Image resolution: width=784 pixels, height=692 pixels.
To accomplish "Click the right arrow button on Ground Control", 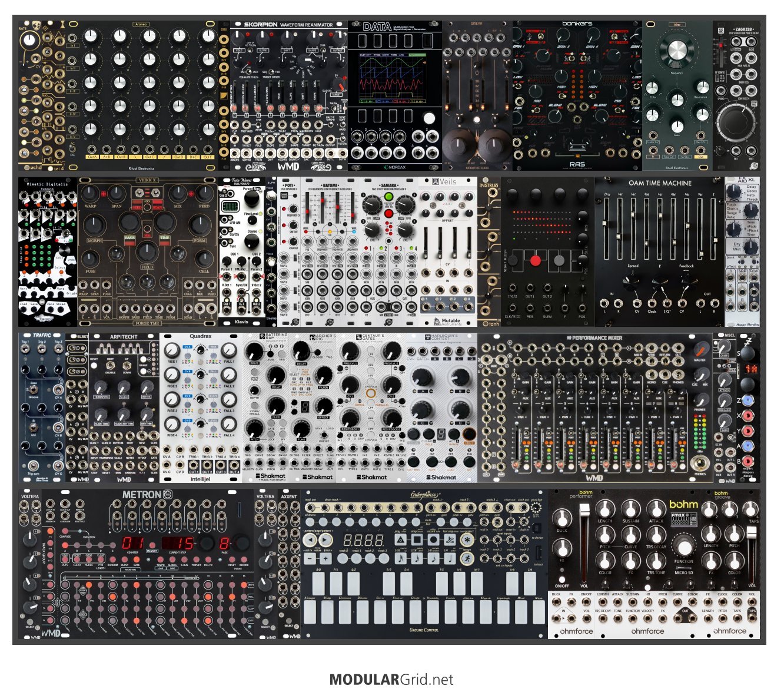I will tap(325, 540).
